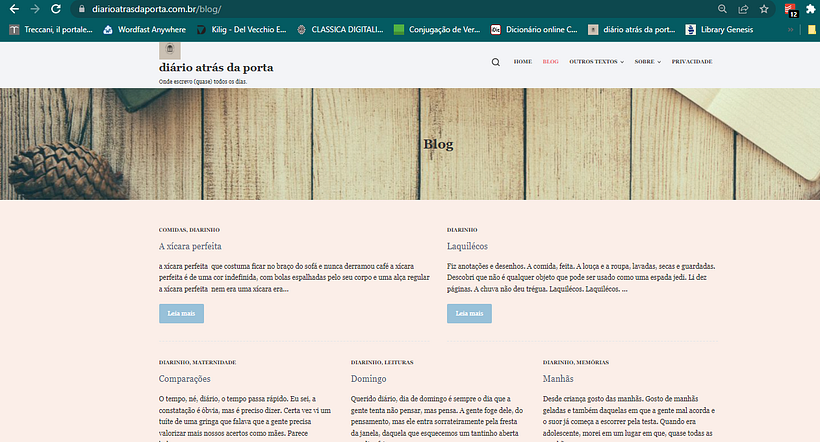Open the Manhãs post title link
The width and height of the screenshot is (820, 442).
coord(558,379)
